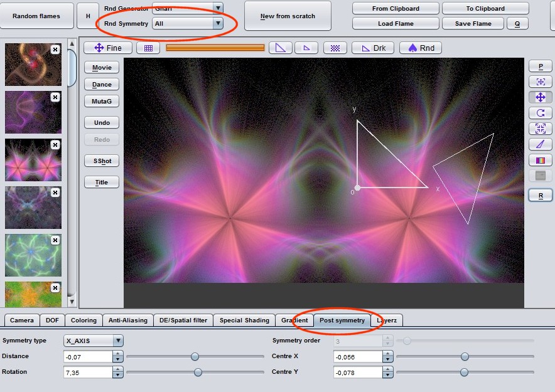Click the Save Flame button
555x392 pixels.
click(x=473, y=23)
